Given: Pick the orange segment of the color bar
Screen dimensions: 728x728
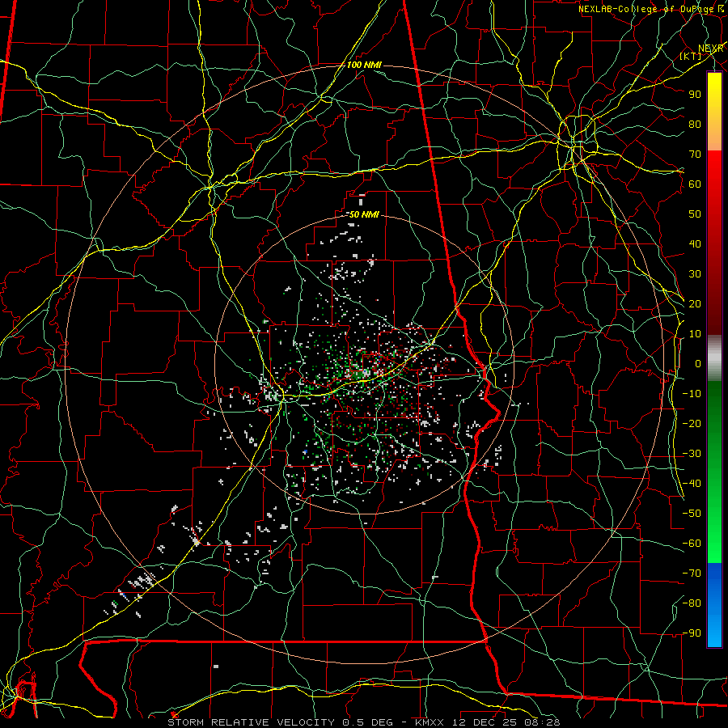Looking at the screenshot, I should 714,138.
